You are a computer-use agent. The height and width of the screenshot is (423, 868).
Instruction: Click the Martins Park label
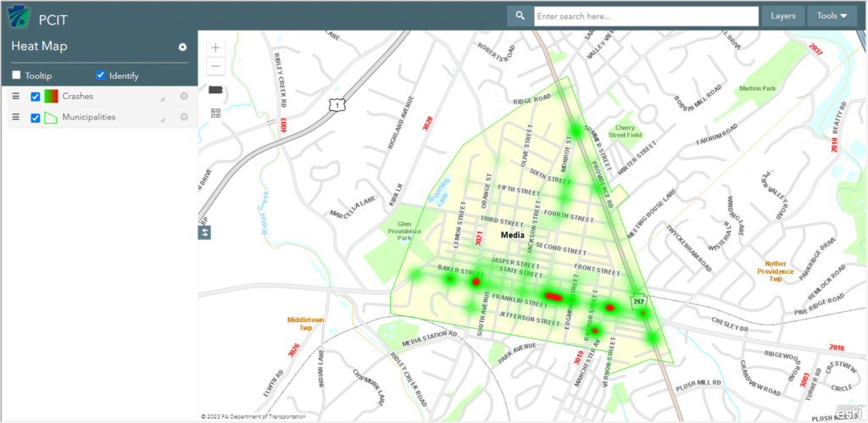(x=758, y=89)
